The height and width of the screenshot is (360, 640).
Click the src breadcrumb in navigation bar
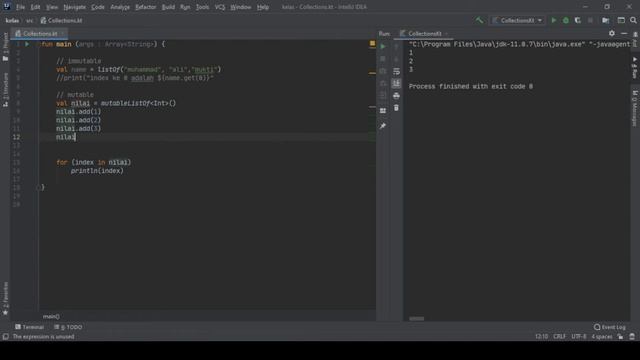(30, 20)
